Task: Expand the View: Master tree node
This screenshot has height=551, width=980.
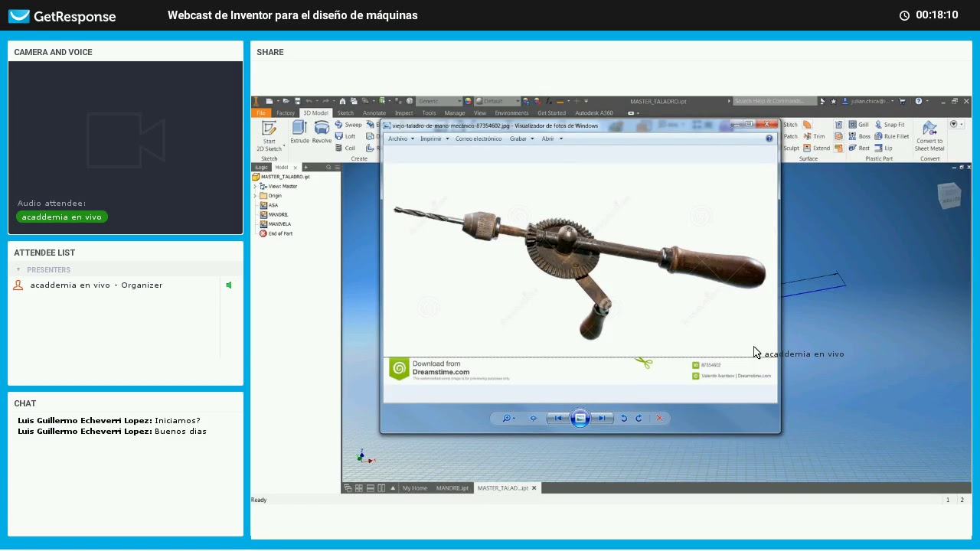Action: tap(255, 186)
